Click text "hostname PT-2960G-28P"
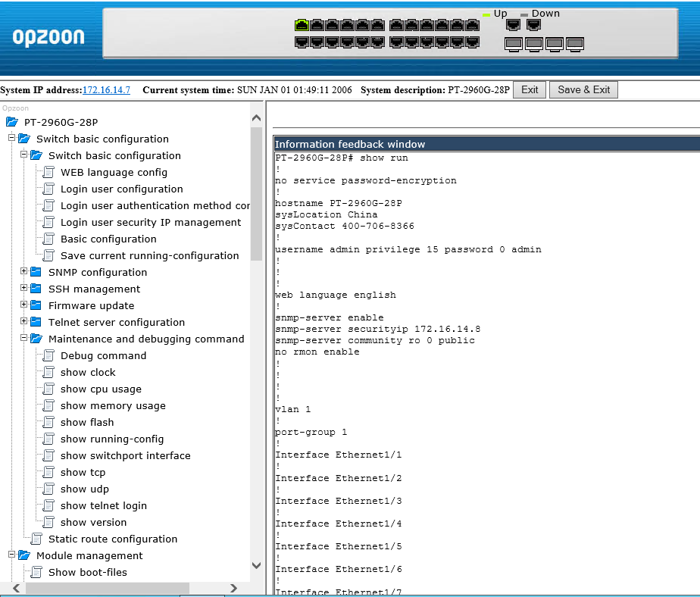The width and height of the screenshot is (700, 597). [339, 203]
